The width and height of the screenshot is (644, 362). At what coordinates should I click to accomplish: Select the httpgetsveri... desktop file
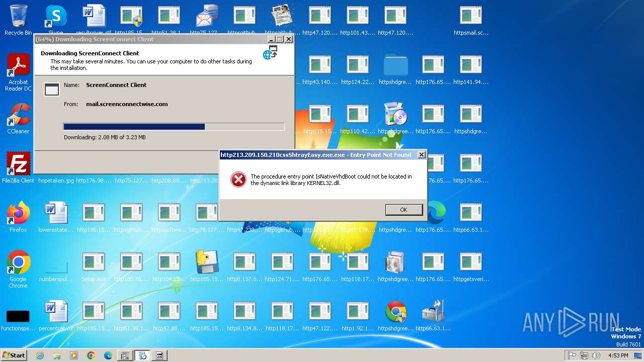(x=471, y=266)
